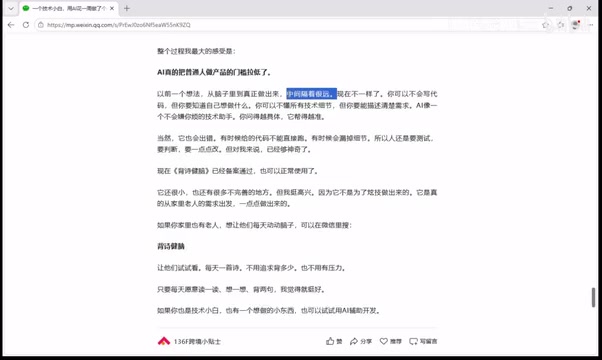Click the paragraph starting 整个过程

[196, 51]
